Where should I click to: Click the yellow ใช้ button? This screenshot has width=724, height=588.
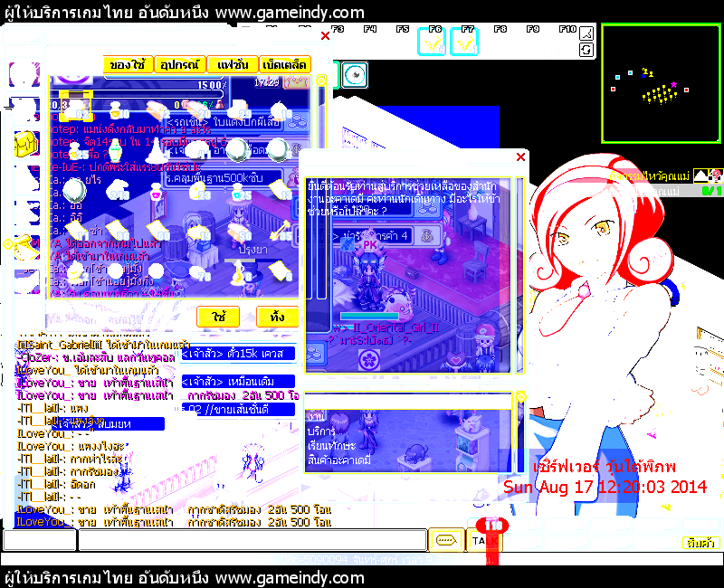coord(218,317)
